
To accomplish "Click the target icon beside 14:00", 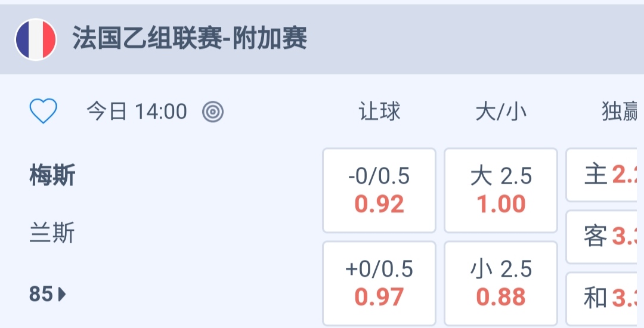I will pos(213,112).
